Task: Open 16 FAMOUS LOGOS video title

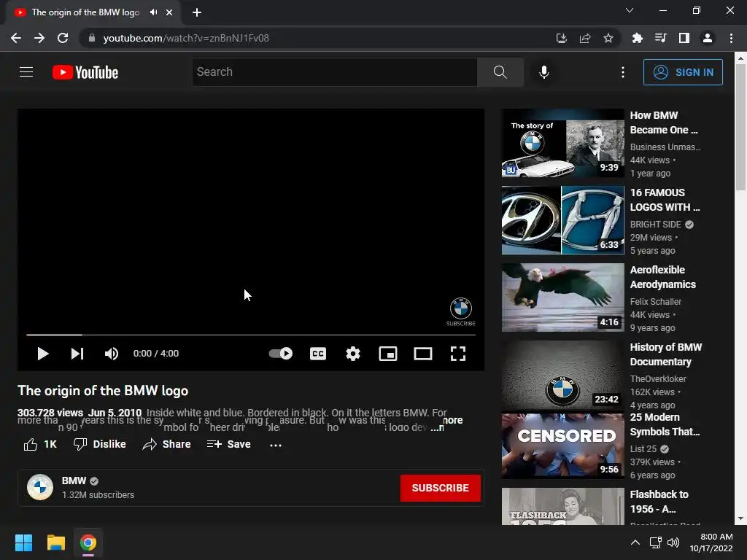Action: coord(665,200)
